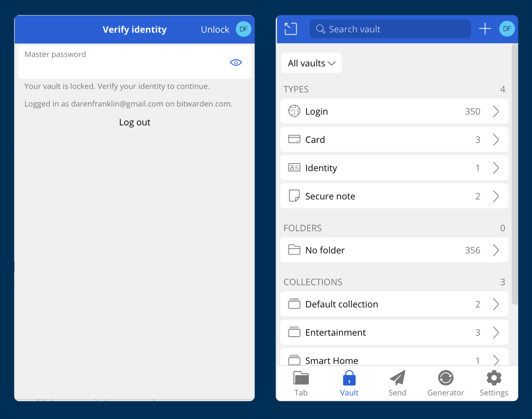The width and height of the screenshot is (532, 419).
Task: Open DF account avatar in Verify identity panel
Action: tap(244, 29)
